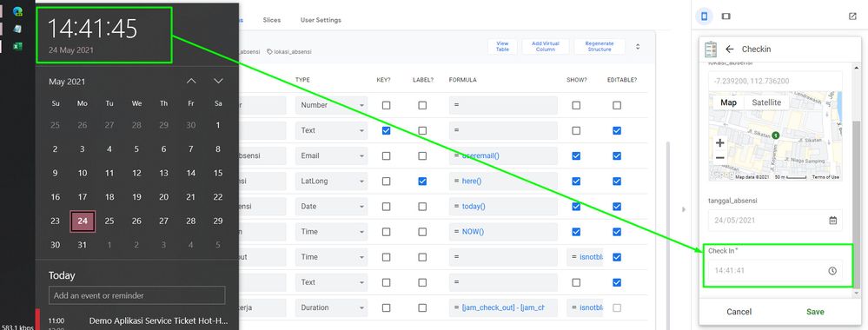Screen dimensions: 868x330
Task: Click Regenerate Structure button
Action: tap(600, 47)
